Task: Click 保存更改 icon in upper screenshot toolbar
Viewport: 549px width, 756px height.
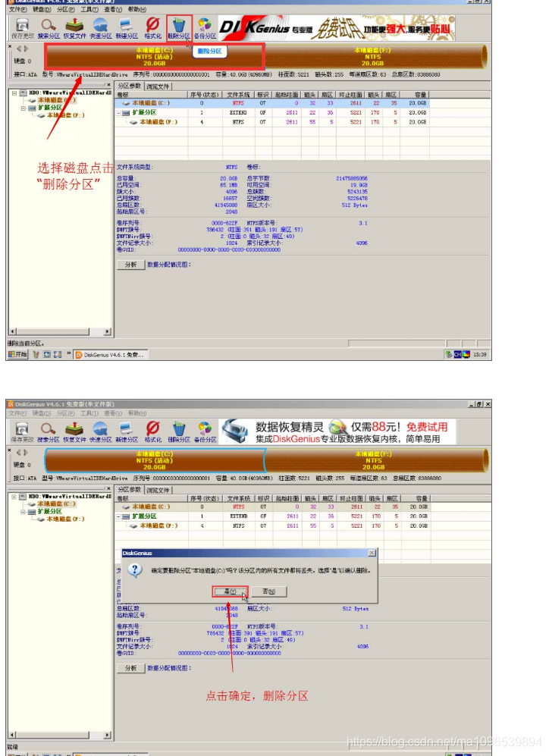Action: pos(22,25)
